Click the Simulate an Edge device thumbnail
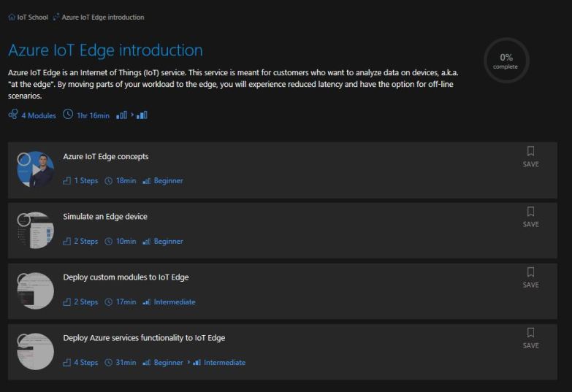Image resolution: width=572 pixels, height=392 pixels. coord(36,230)
